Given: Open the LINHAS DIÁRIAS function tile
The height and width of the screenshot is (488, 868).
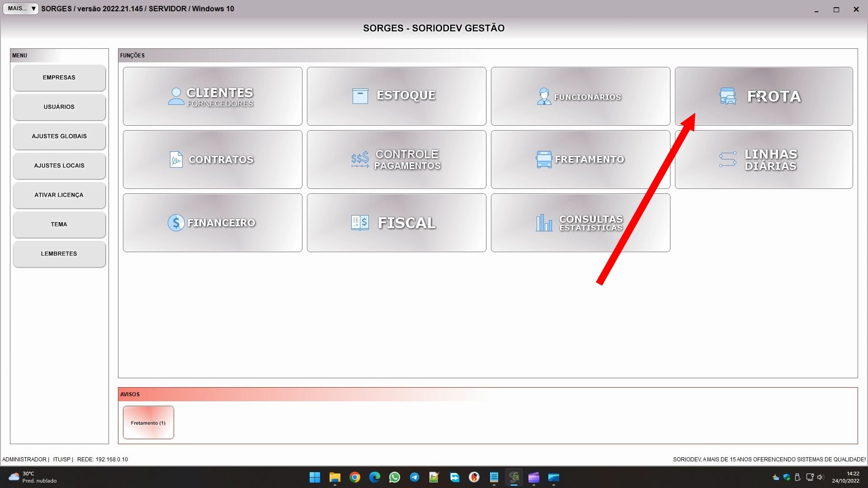Looking at the screenshot, I should pos(764,160).
